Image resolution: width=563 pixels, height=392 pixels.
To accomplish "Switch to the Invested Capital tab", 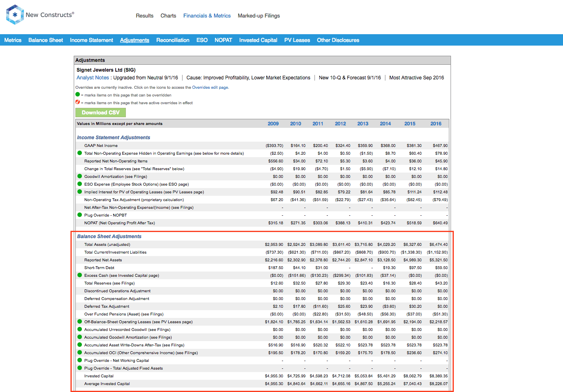I will click(x=258, y=40).
